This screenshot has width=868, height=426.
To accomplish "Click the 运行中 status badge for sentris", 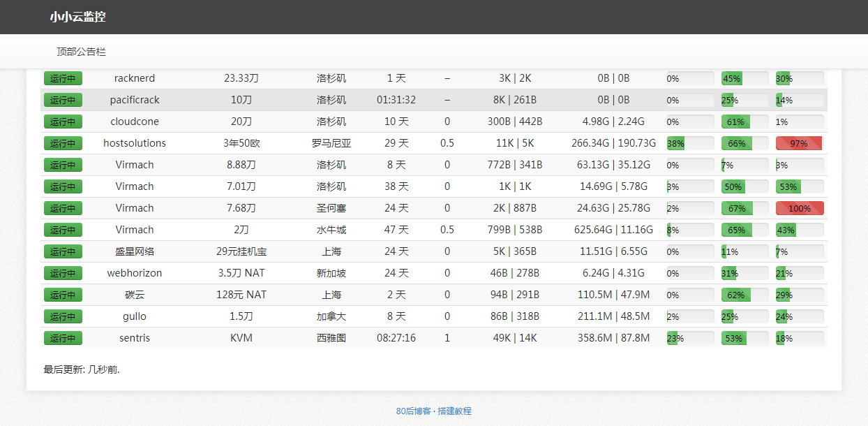I will 63,338.
